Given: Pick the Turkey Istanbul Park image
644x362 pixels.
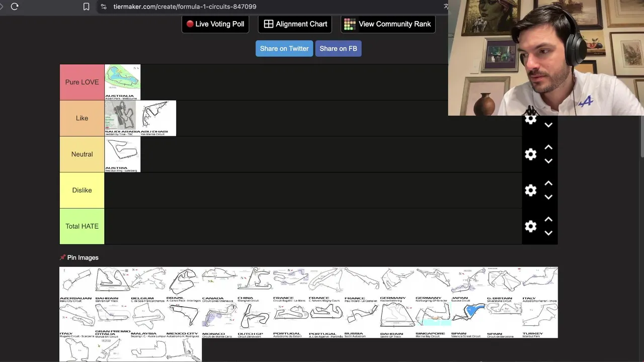Looking at the screenshot, I should tap(540, 320).
